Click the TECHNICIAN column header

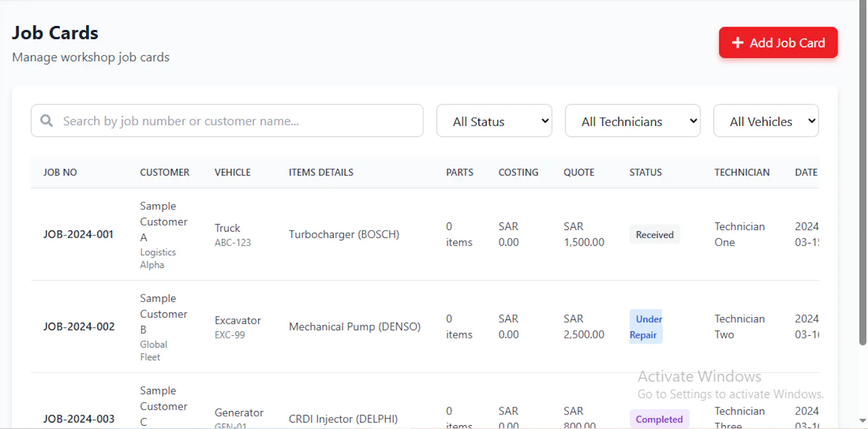click(742, 172)
